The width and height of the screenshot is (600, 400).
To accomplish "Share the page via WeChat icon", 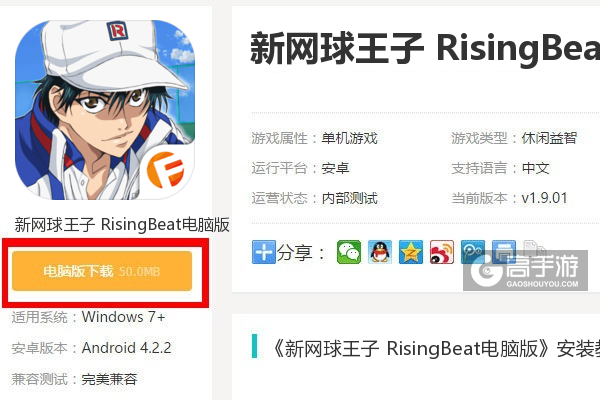I will pyautogui.click(x=349, y=252).
